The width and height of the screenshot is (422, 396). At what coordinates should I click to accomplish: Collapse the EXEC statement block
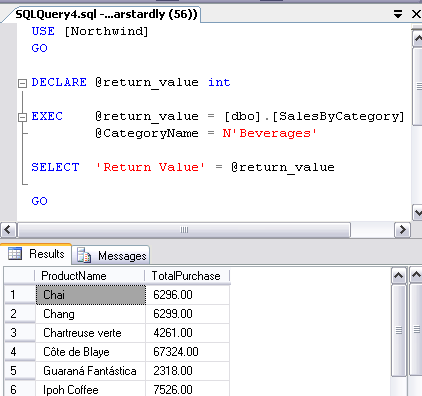click(22, 117)
